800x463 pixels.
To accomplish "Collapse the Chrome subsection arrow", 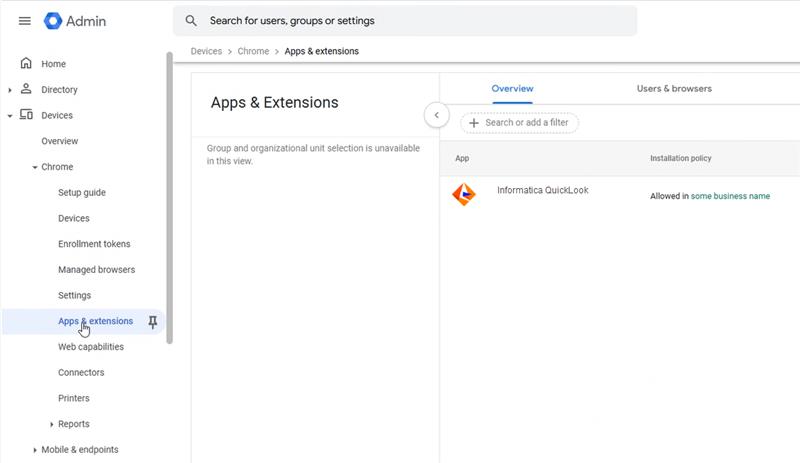I will [35, 167].
